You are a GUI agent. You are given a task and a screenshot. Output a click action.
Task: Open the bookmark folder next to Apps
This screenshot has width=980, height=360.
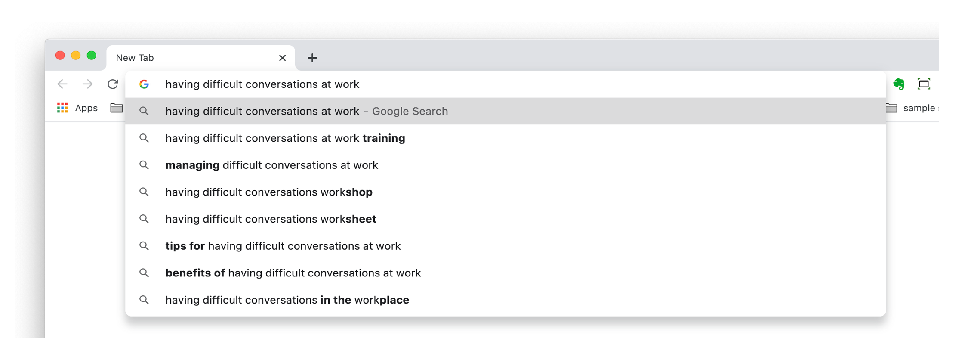[117, 108]
